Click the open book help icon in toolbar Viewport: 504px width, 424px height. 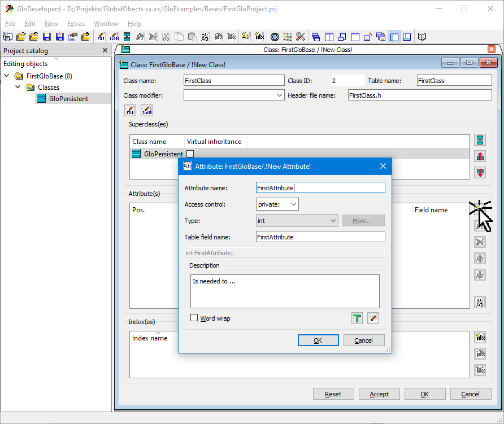(422, 37)
